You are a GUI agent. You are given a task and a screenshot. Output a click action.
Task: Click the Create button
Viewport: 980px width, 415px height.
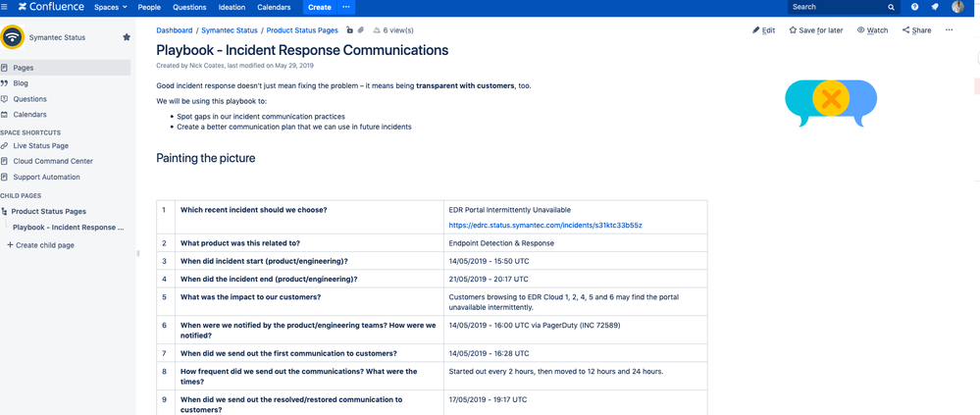(320, 8)
